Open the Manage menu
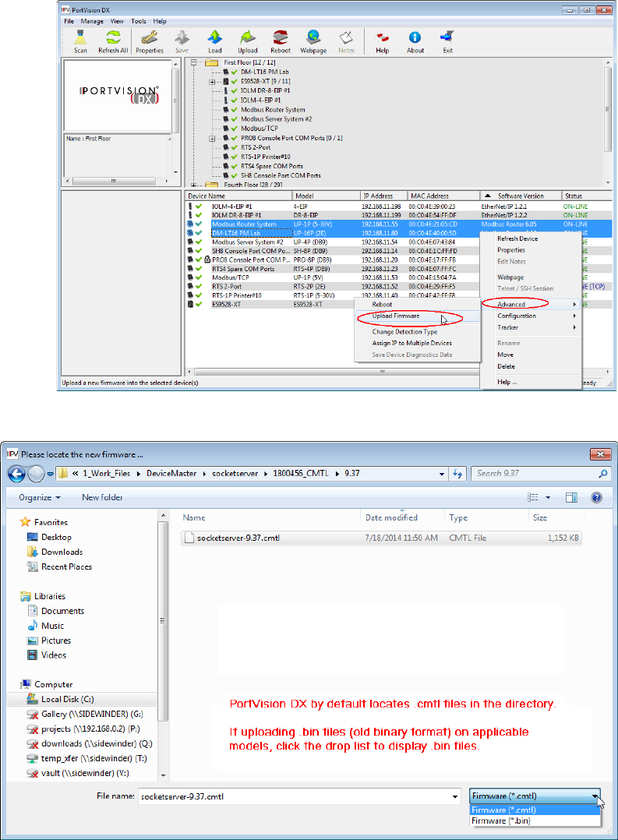This screenshot has width=618, height=840. pos(92,22)
